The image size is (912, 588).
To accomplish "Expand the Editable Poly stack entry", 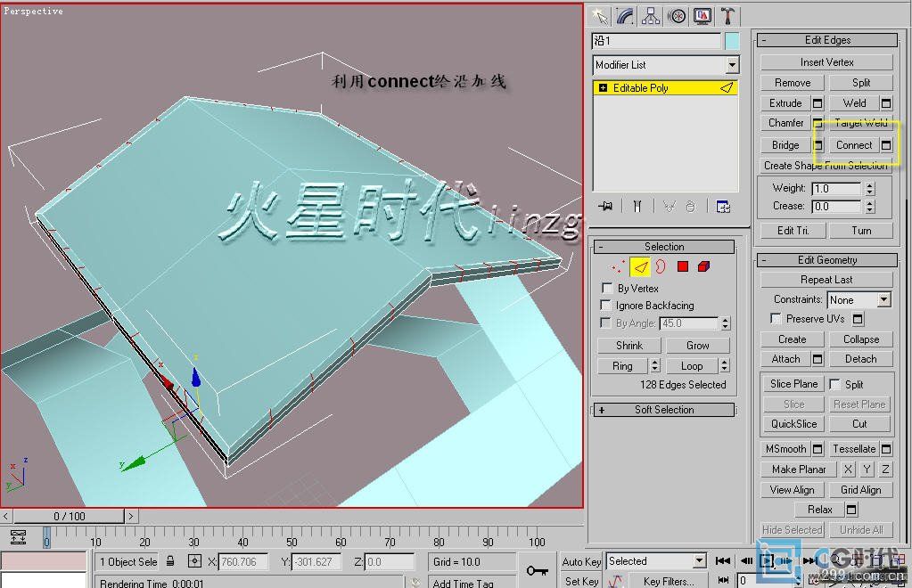I will pos(603,87).
